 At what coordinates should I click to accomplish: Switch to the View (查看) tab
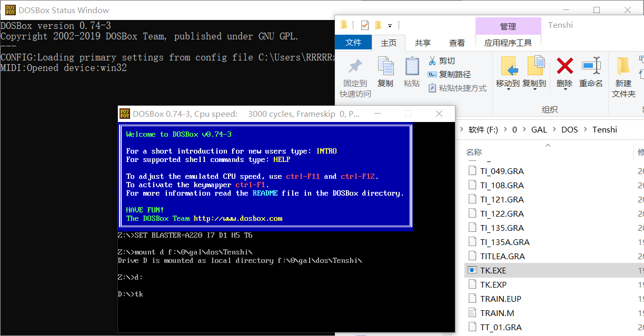457,43
